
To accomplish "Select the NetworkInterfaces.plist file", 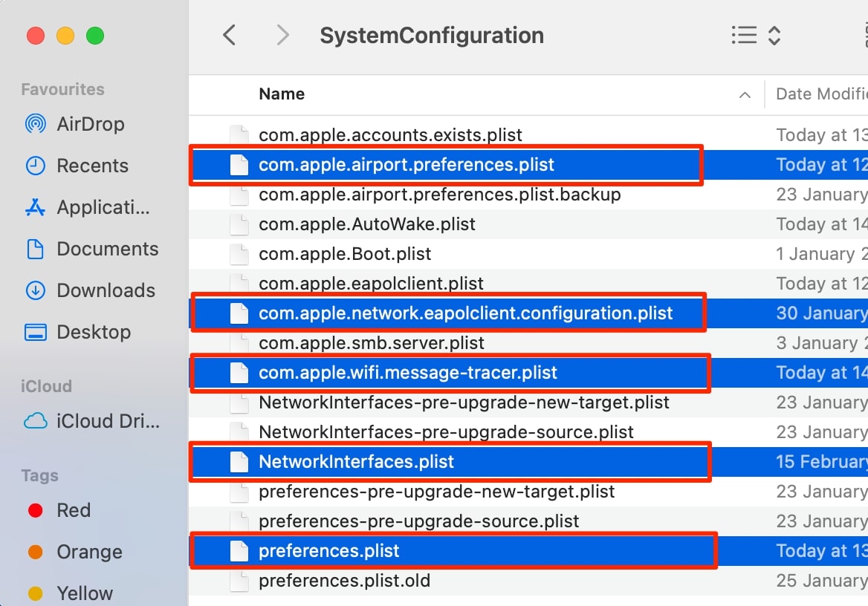I will [x=528, y=462].
